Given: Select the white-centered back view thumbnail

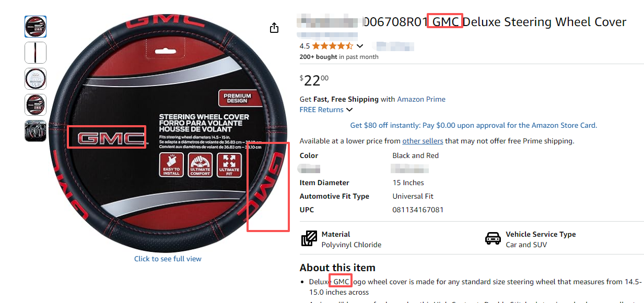Looking at the screenshot, I should click(36, 79).
